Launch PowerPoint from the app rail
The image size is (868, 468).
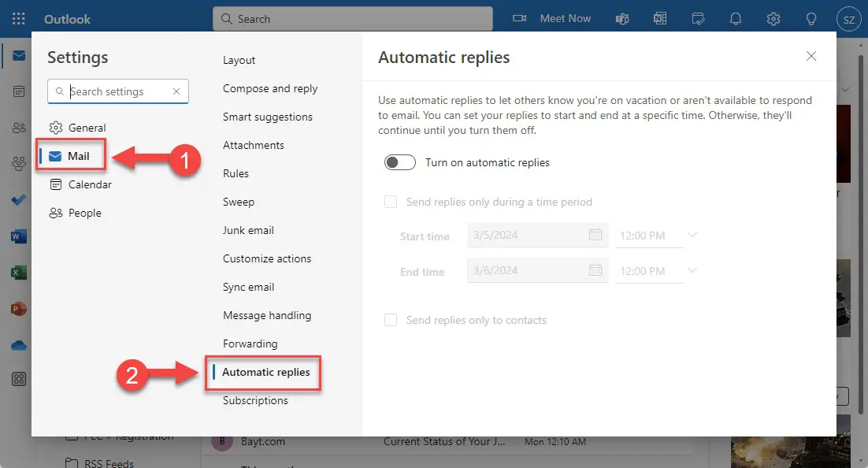[x=19, y=309]
